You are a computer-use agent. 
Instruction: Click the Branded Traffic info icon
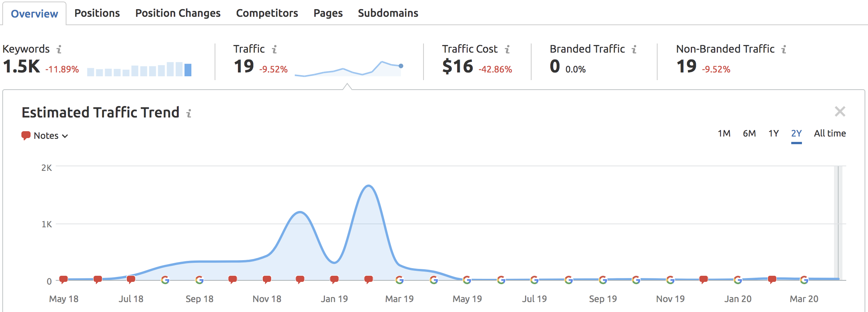(x=634, y=49)
